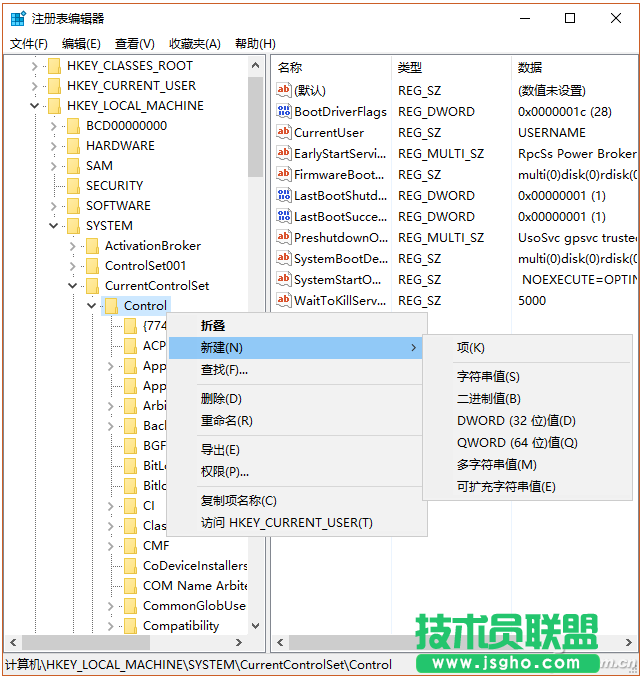Expand the ControlSet001 key
The width and height of the screenshot is (643, 679).
[x=73, y=266]
